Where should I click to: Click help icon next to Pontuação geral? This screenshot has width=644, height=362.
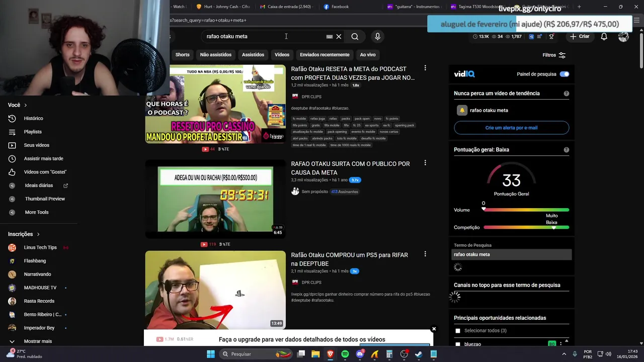pos(567,150)
